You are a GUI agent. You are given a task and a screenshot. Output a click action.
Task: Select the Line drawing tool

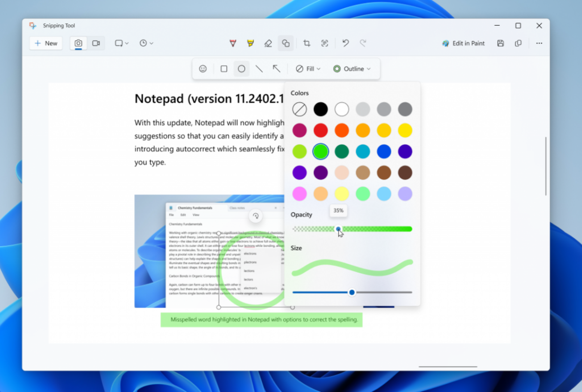tap(259, 69)
